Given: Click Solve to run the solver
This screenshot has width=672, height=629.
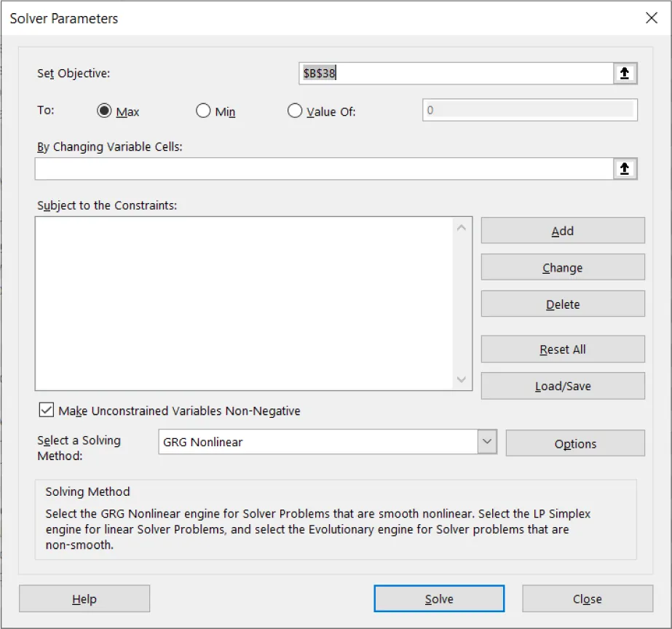Looking at the screenshot, I should click(x=438, y=598).
